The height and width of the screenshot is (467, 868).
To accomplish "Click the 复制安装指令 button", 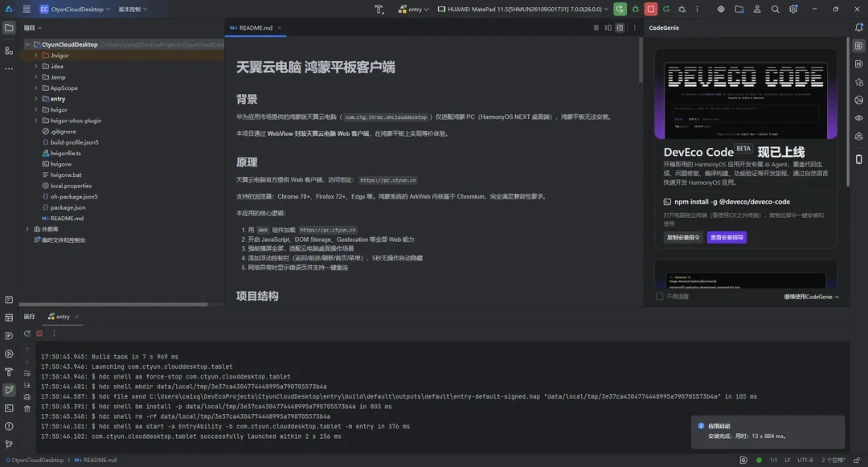I will click(x=683, y=237).
